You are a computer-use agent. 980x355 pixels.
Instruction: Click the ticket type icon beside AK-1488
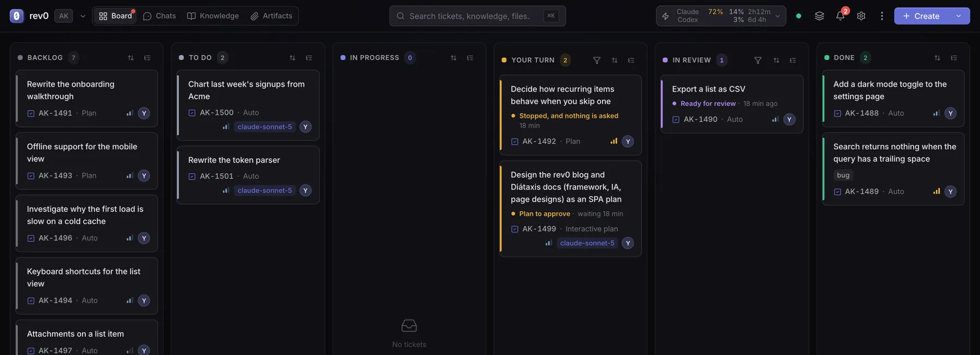point(837,113)
